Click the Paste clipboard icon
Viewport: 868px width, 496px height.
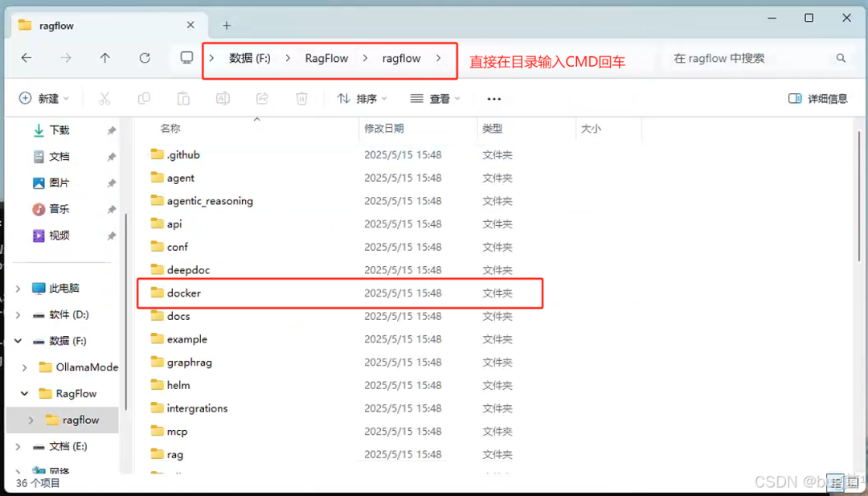pyautogui.click(x=183, y=99)
